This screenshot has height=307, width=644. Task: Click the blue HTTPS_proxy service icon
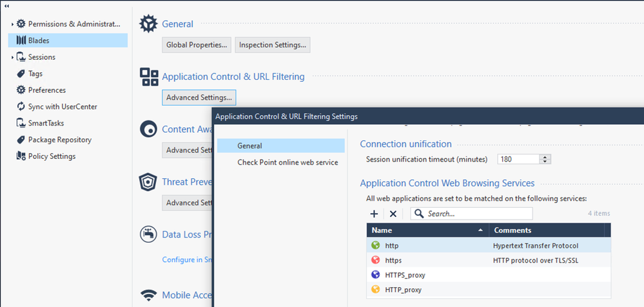pyautogui.click(x=375, y=275)
